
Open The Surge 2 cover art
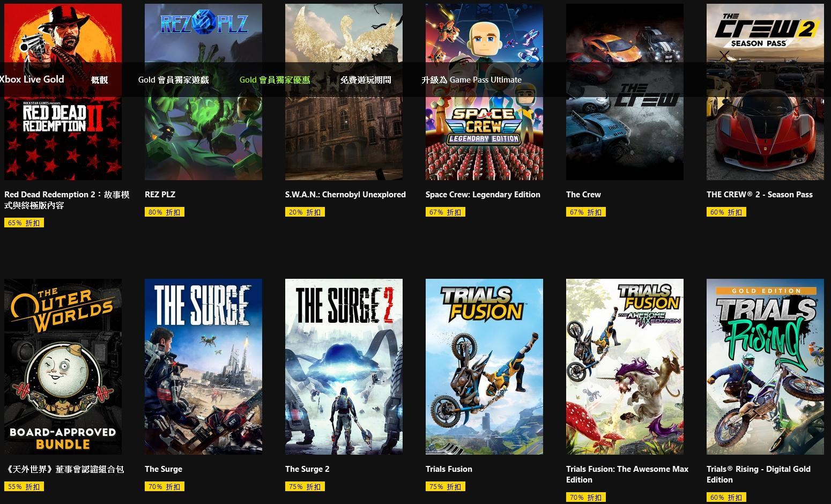coord(344,367)
